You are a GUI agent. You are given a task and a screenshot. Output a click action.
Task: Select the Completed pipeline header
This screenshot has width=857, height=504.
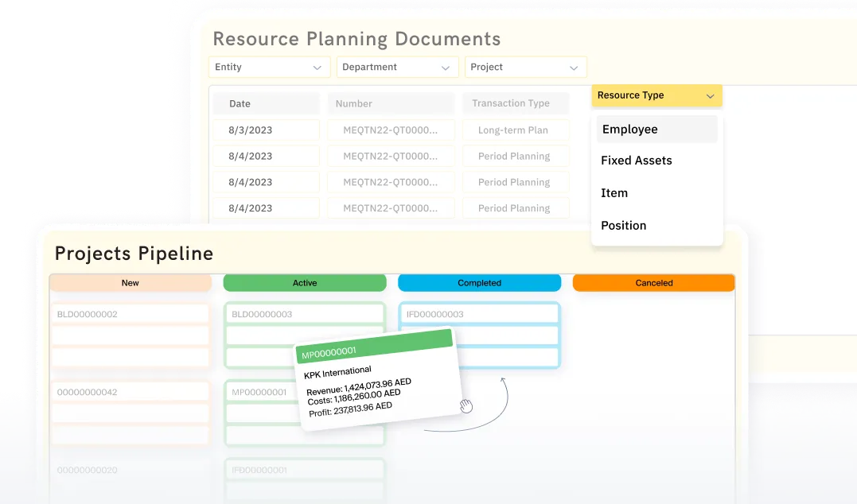(x=479, y=282)
